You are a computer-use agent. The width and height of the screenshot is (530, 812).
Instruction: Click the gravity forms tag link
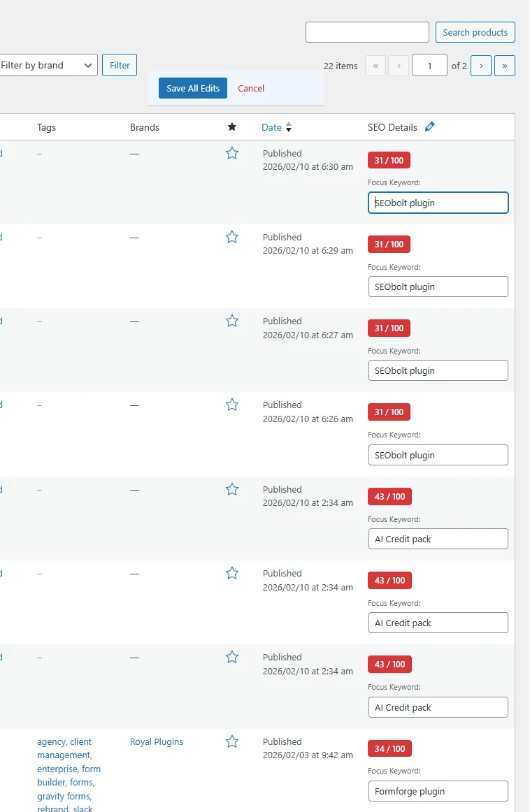pos(63,796)
